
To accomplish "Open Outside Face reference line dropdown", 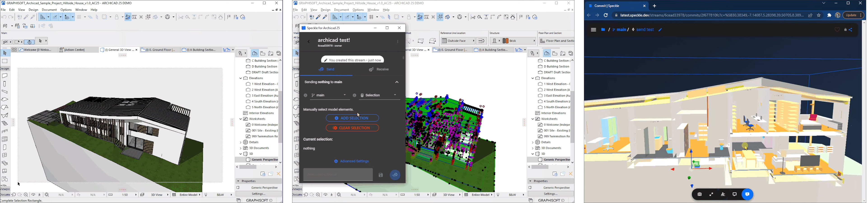I will [458, 41].
